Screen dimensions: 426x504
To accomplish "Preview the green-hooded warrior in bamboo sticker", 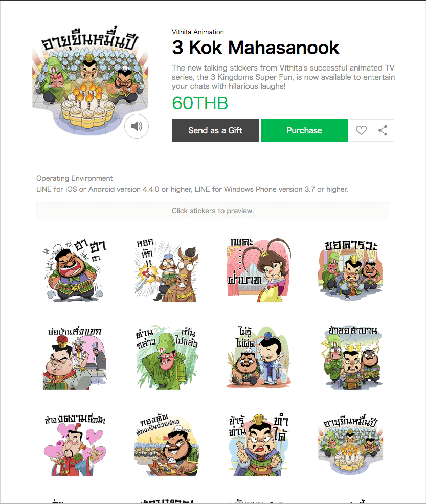I will click(166, 357).
